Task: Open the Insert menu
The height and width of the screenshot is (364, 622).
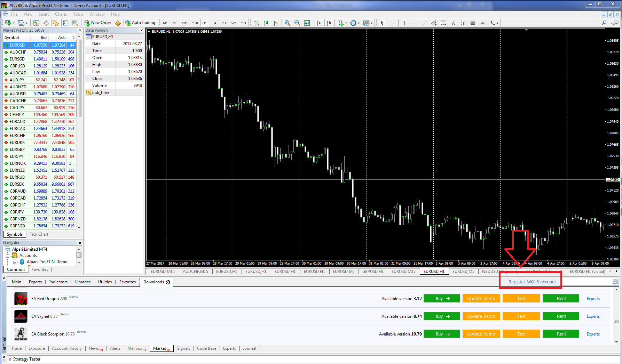Action: [44, 14]
